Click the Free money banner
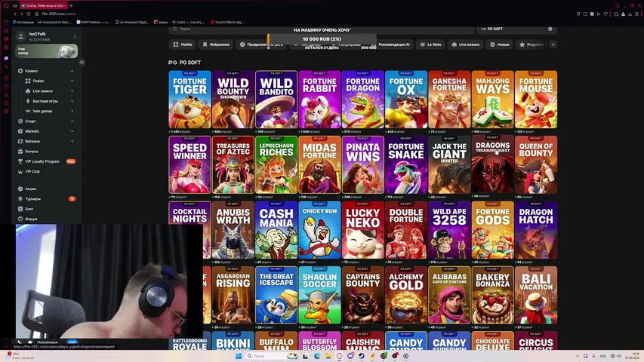 (x=46, y=51)
